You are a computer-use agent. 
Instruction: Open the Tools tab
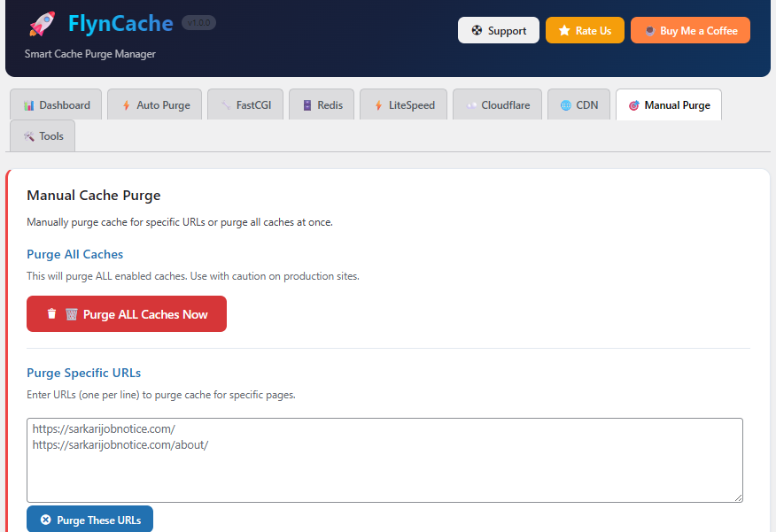[x=43, y=135]
